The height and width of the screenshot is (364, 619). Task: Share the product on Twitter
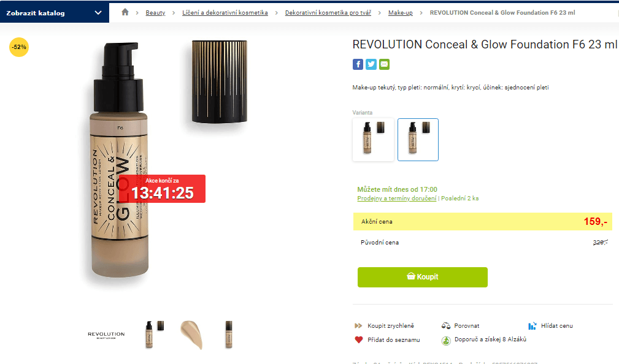tap(371, 64)
